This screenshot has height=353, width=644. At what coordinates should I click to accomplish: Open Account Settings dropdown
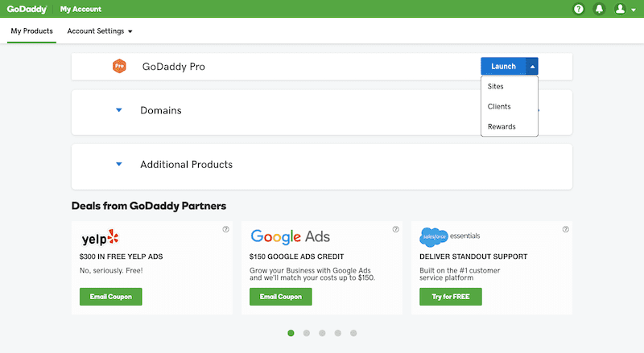click(x=100, y=31)
